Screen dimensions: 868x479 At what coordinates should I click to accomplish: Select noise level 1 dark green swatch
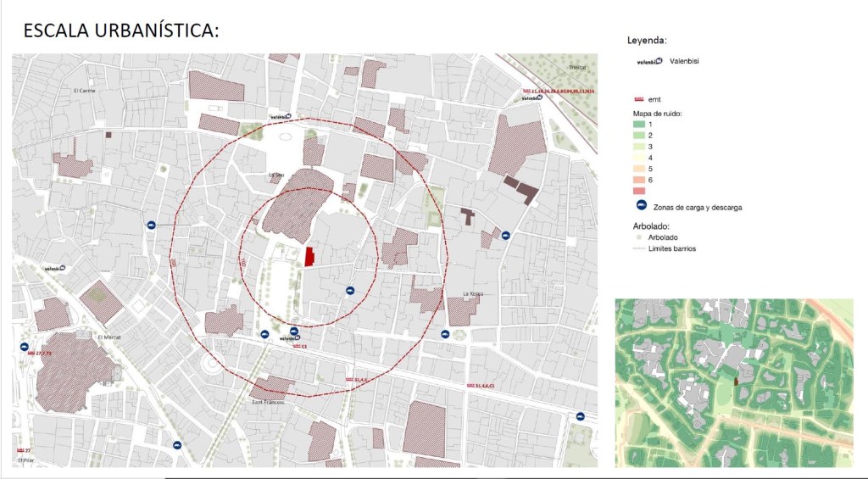[x=639, y=125]
